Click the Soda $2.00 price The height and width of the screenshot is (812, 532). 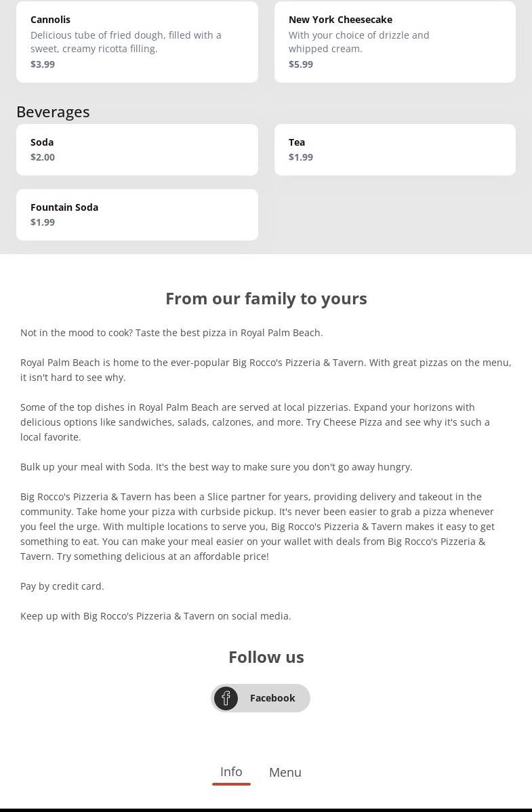[x=43, y=157]
